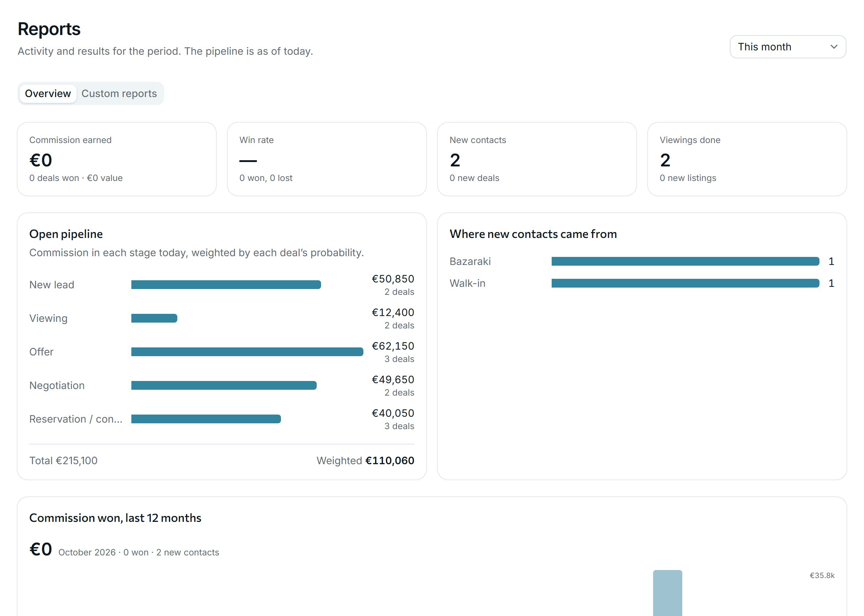Click the Commission earned €0 card

(117, 159)
